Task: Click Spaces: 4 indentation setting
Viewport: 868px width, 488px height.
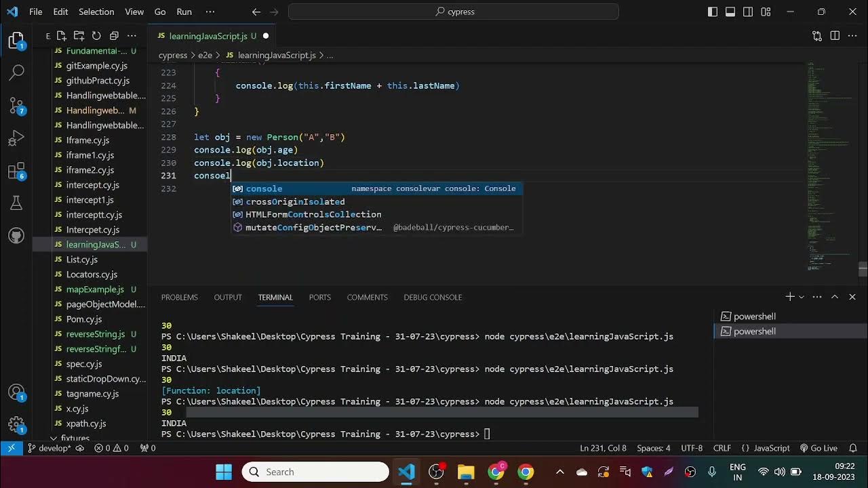Action: (654, 448)
